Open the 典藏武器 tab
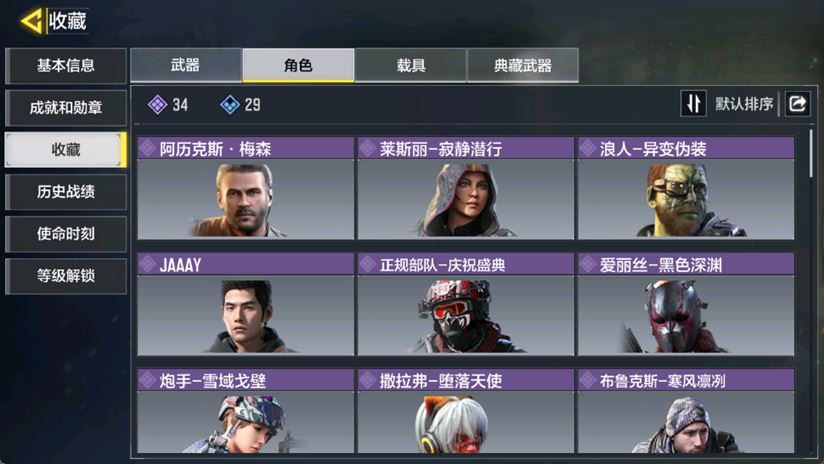The width and height of the screenshot is (824, 464). (523, 65)
